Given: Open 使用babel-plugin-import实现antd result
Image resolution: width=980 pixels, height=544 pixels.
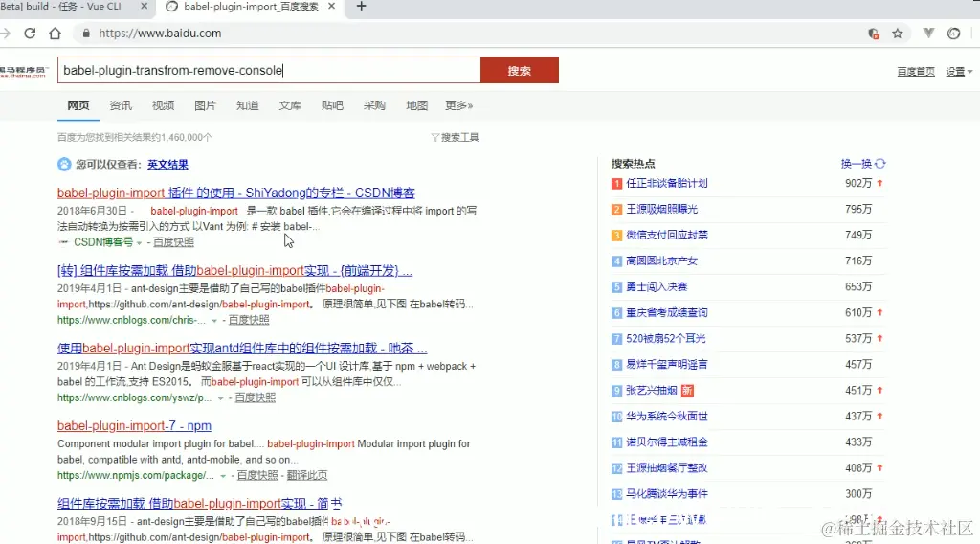Looking at the screenshot, I should pos(242,349).
